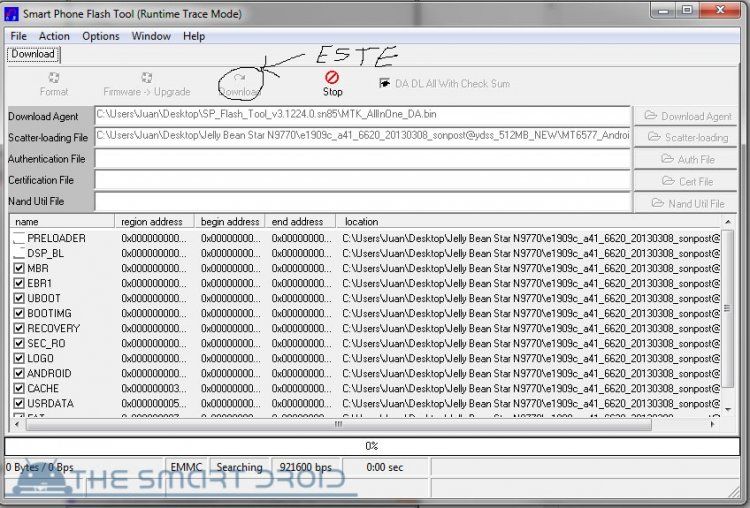Uncheck the LOGO partition checkbox

tap(19, 358)
